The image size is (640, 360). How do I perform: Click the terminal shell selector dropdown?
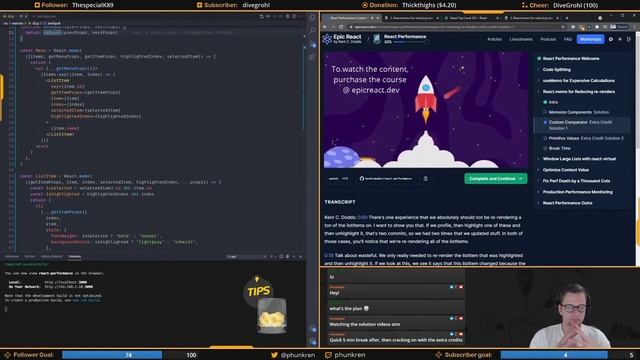tap(247, 257)
